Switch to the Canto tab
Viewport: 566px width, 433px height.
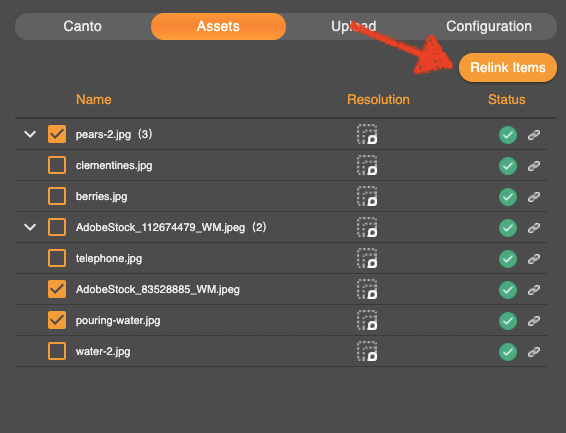click(83, 26)
